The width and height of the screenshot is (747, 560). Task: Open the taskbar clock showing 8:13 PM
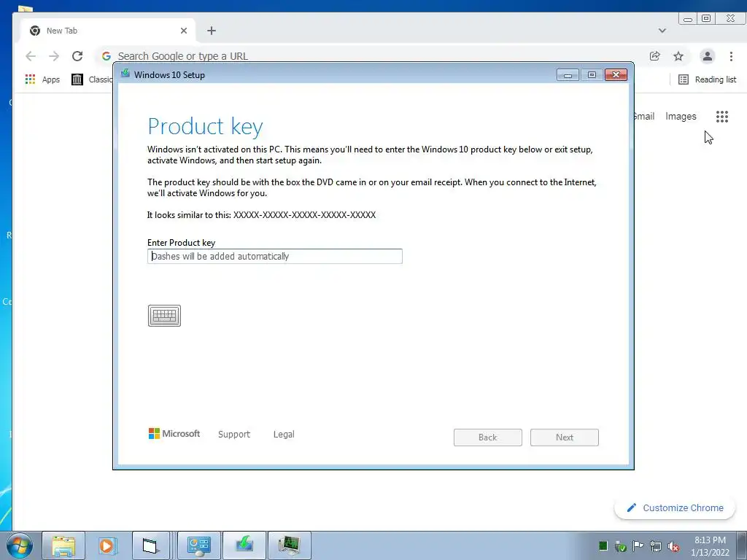point(710,546)
